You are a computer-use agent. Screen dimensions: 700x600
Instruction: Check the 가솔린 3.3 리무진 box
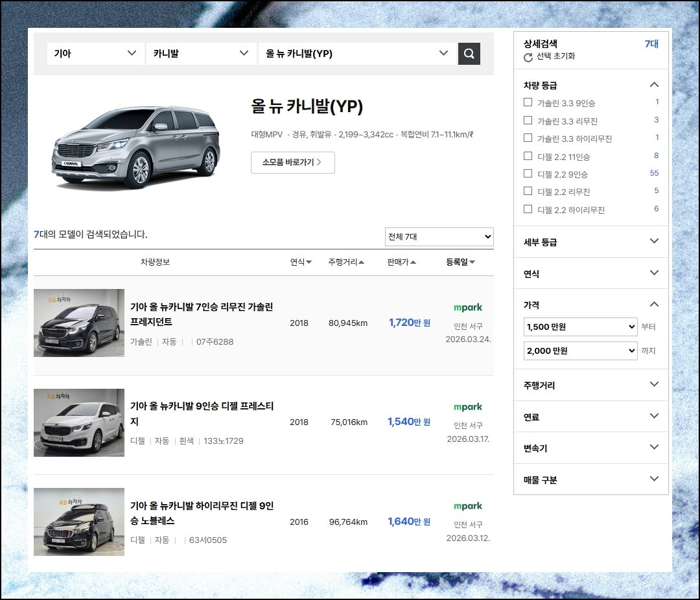(528, 120)
